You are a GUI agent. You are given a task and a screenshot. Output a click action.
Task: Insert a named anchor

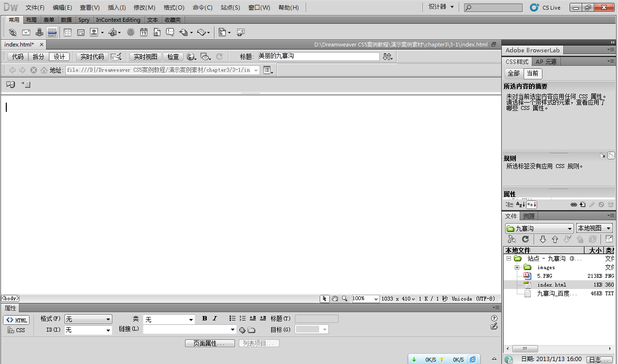pos(39,32)
